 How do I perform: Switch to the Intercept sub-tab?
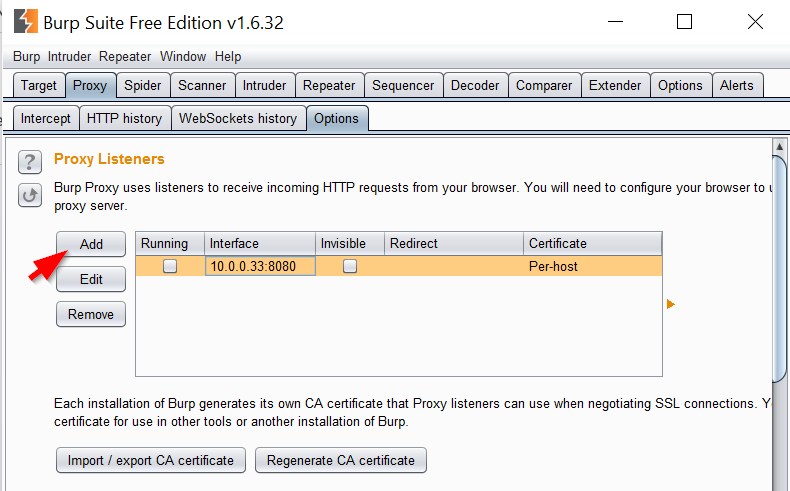[46, 118]
